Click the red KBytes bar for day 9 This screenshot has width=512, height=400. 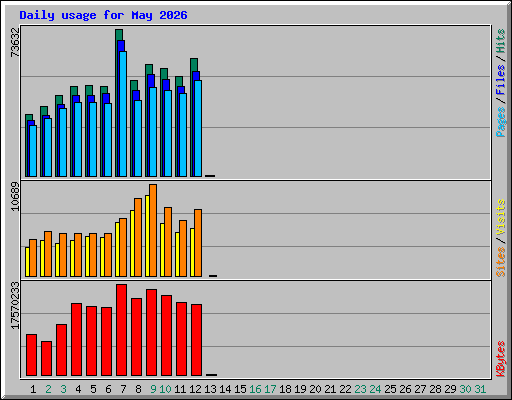coord(151,333)
